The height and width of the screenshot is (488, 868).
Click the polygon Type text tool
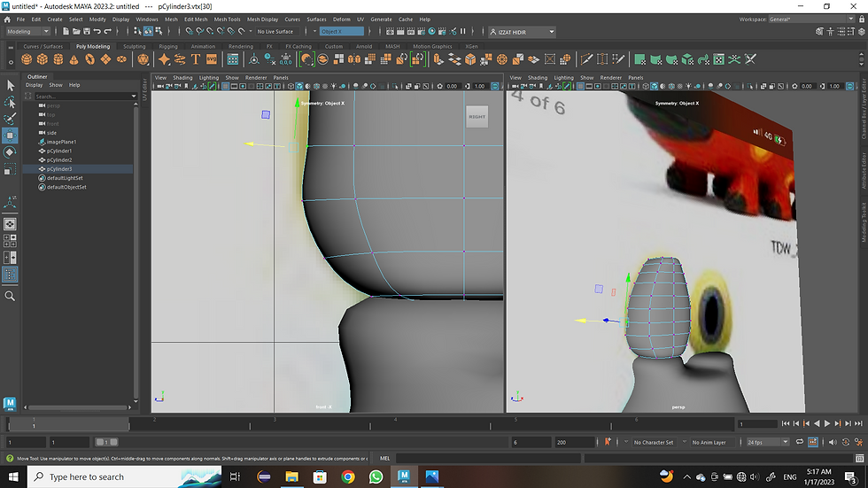point(196,59)
